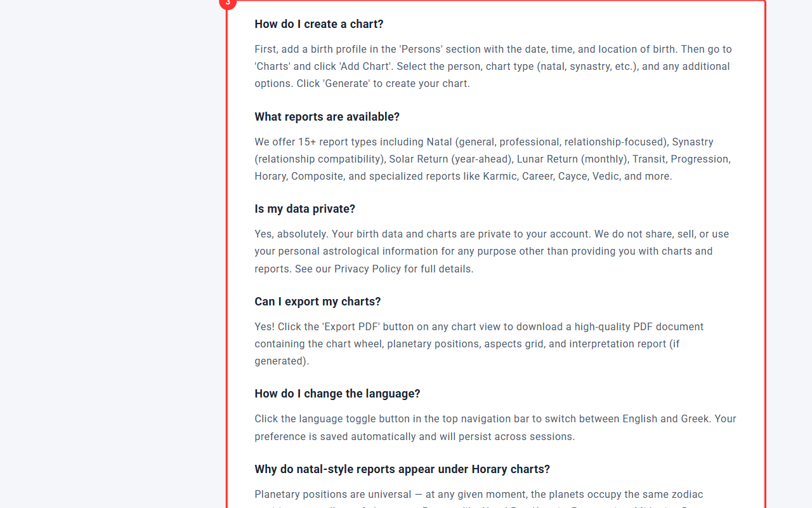Select the 'Can I export my charts?' question
Viewport: 812px width, 508px height.
pyautogui.click(x=317, y=302)
